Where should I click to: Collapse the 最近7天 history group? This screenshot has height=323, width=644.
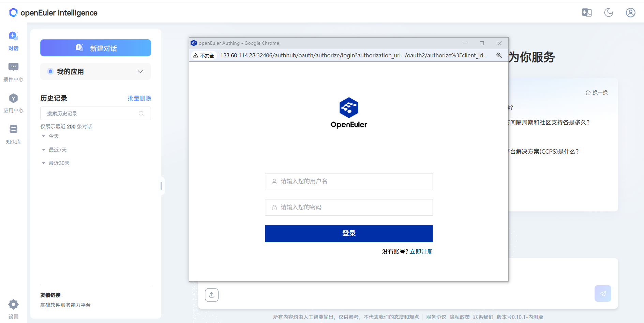point(54,150)
